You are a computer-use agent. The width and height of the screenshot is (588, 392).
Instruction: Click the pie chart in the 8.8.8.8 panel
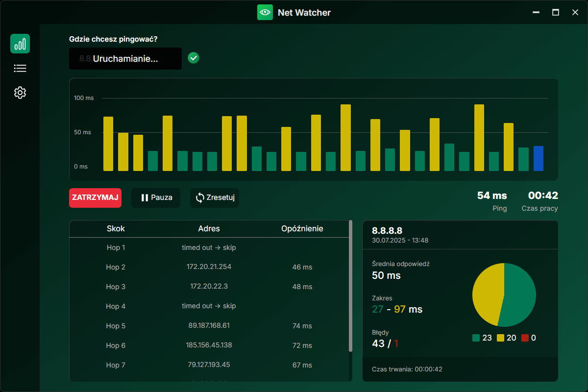tap(504, 295)
